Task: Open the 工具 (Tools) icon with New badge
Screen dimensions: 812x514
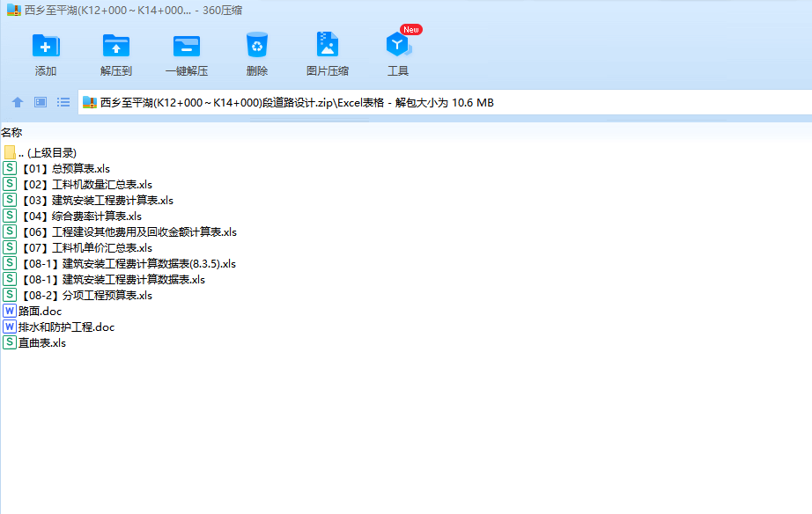Action: click(398, 45)
